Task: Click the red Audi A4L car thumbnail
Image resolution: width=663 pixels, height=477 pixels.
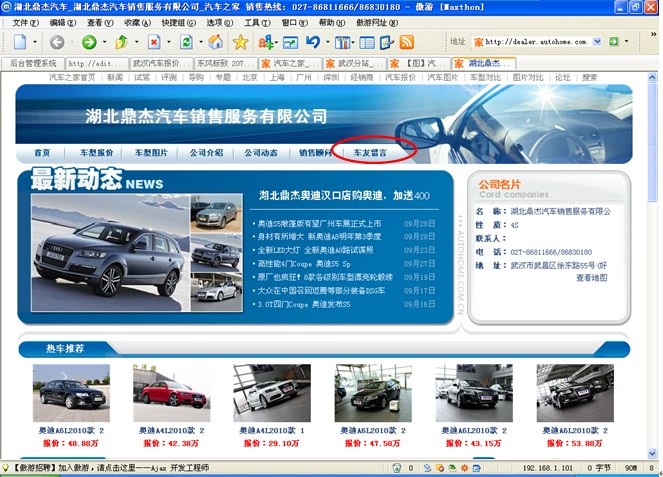Action: tap(172, 393)
